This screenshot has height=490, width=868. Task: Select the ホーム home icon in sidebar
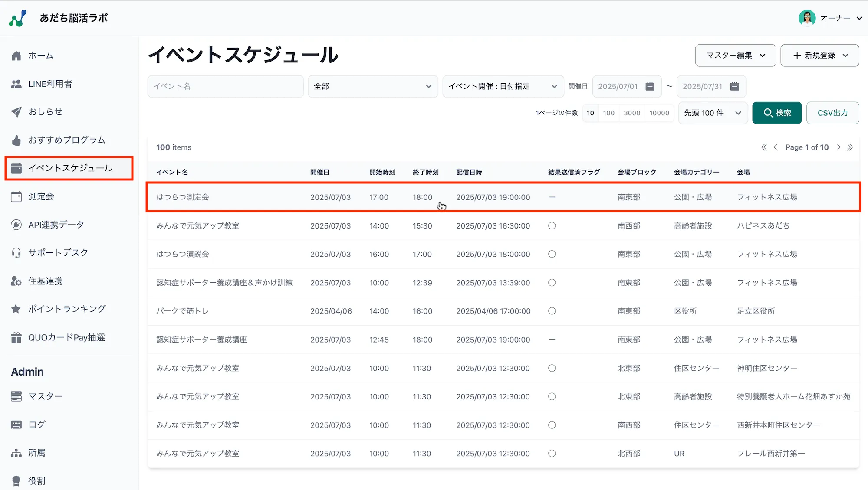click(16, 55)
